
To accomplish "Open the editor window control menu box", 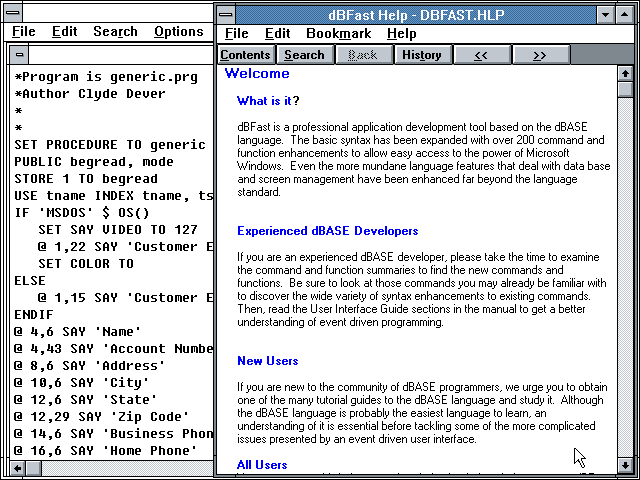I will (13, 13).
